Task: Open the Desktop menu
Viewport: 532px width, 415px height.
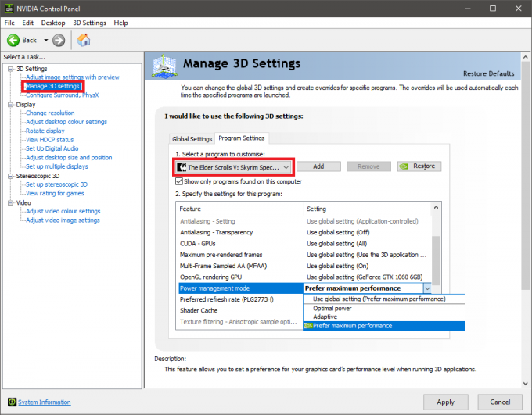Action: pyautogui.click(x=53, y=23)
